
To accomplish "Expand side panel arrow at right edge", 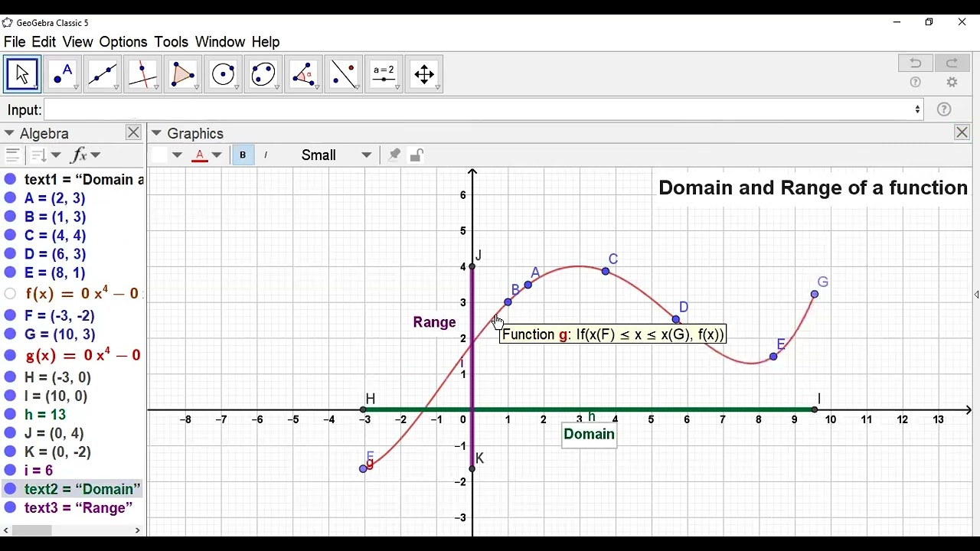I will [976, 295].
